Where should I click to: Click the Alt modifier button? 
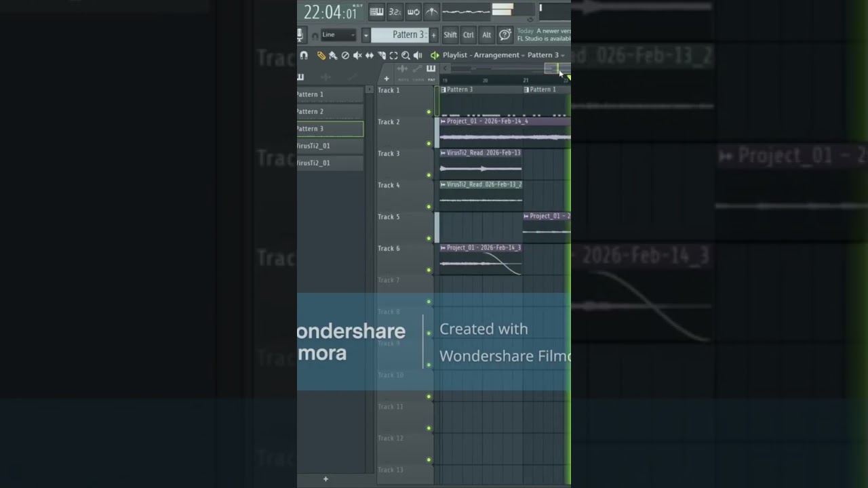[x=486, y=35]
